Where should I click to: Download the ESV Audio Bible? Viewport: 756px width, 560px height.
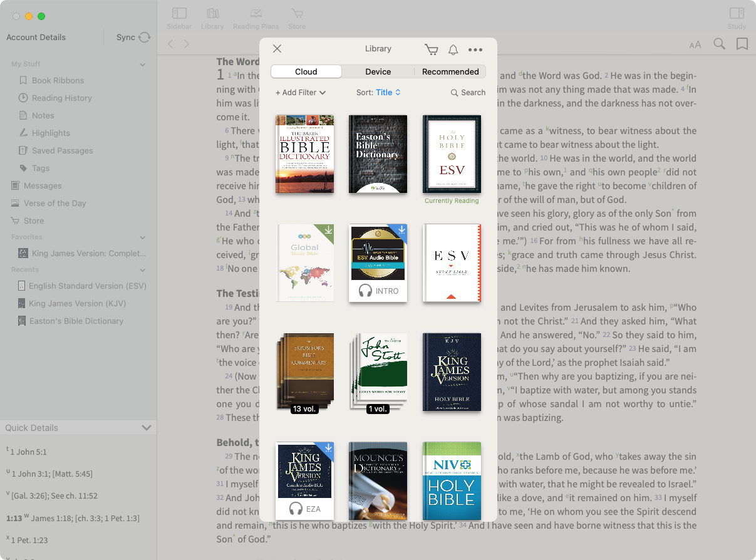(x=401, y=231)
